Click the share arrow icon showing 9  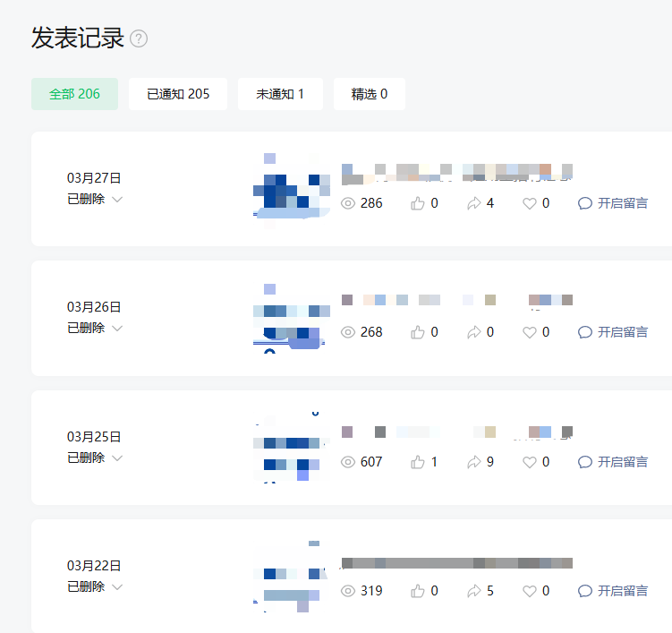(474, 462)
